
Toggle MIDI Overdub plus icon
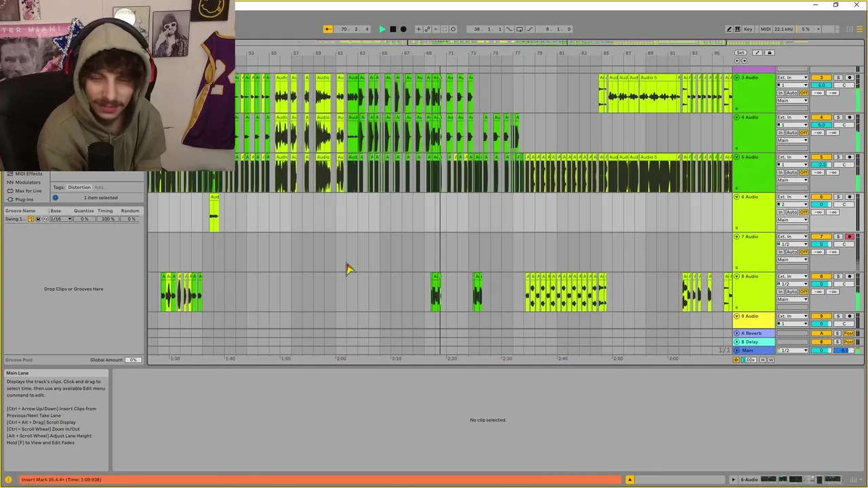pyautogui.click(x=418, y=29)
